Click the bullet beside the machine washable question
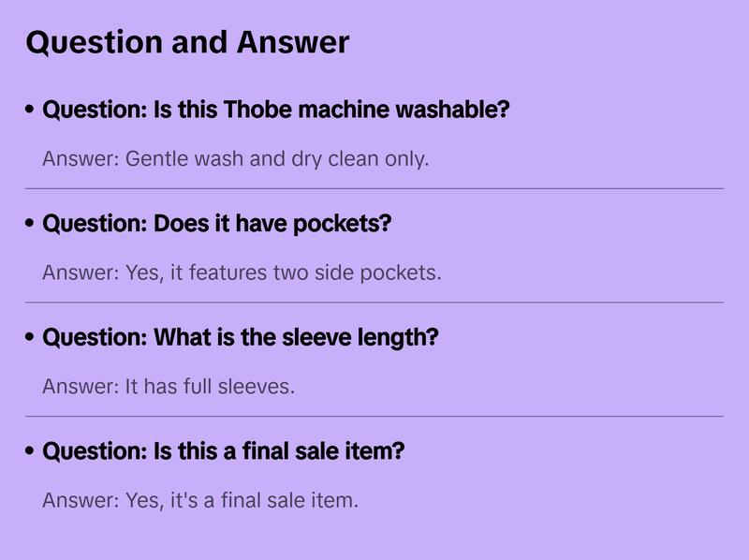Image resolution: width=749 pixels, height=560 pixels. pyautogui.click(x=30, y=111)
